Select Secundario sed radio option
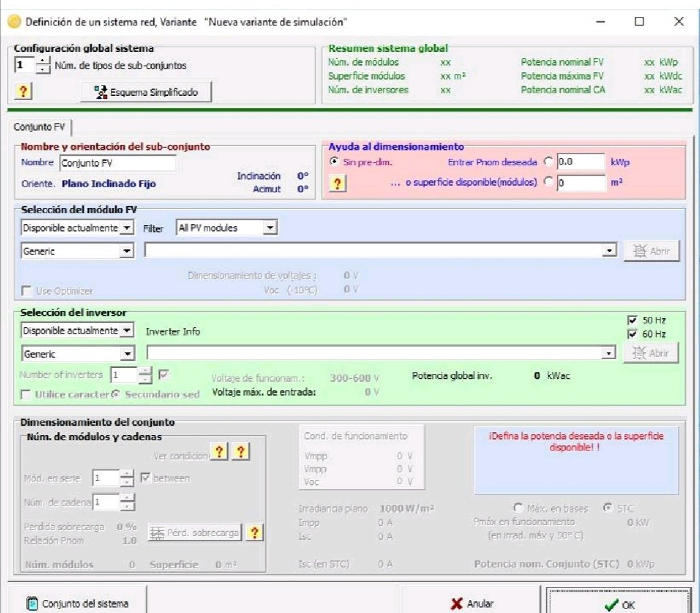Image resolution: width=700 pixels, height=613 pixels. 115,394
